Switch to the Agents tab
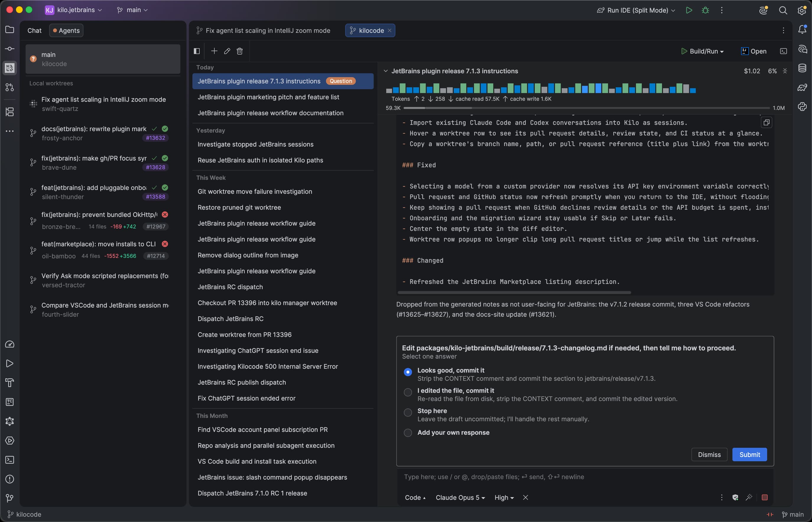This screenshot has width=812, height=522. (x=66, y=30)
